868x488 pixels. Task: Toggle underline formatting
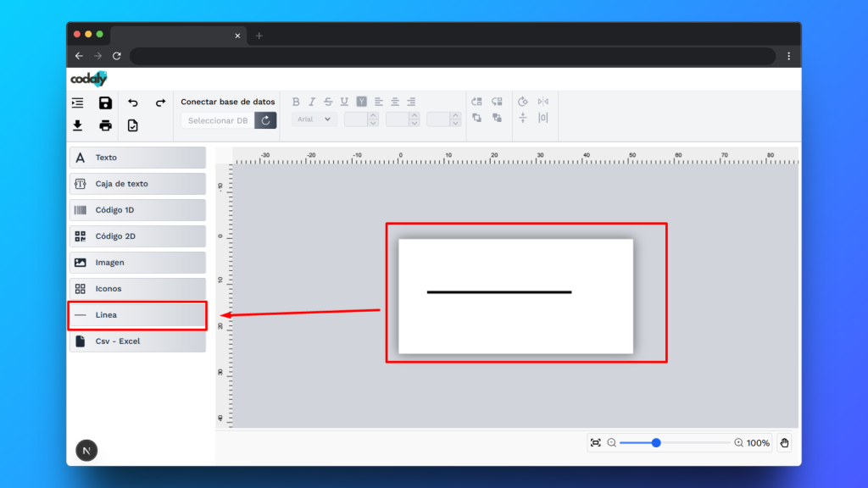coord(344,102)
